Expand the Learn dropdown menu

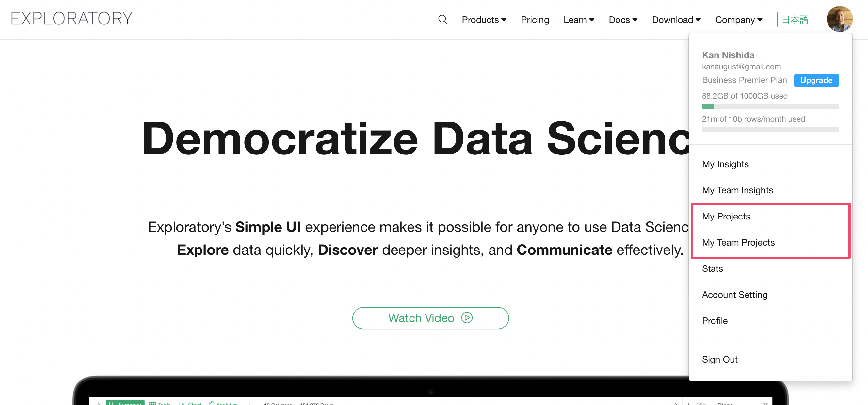(x=579, y=20)
